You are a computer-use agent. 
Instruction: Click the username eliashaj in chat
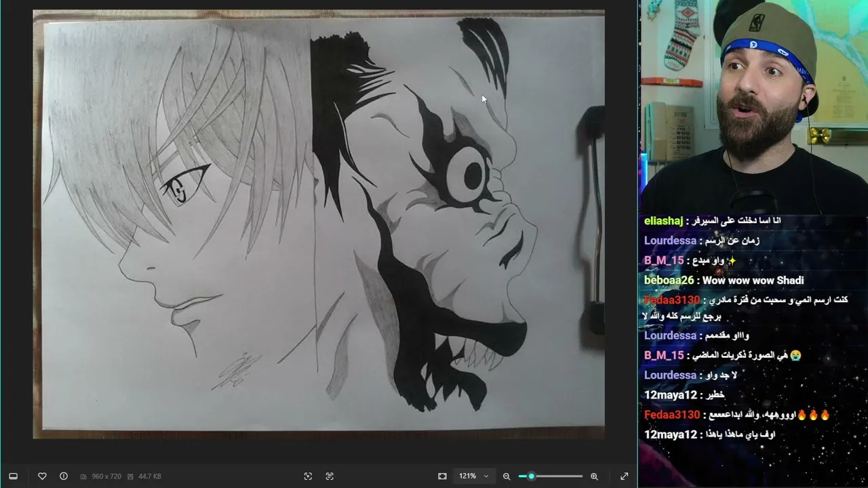(663, 221)
